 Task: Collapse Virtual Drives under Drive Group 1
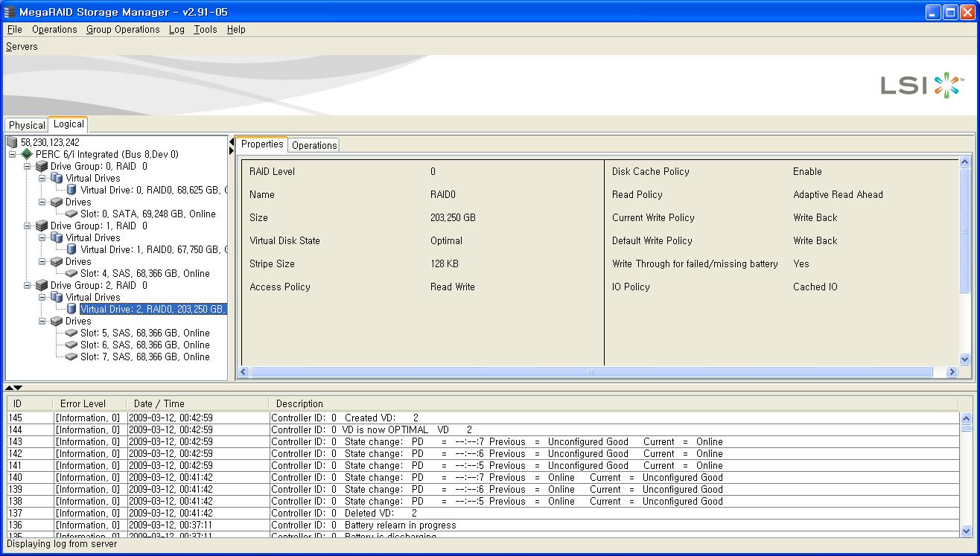[42, 237]
